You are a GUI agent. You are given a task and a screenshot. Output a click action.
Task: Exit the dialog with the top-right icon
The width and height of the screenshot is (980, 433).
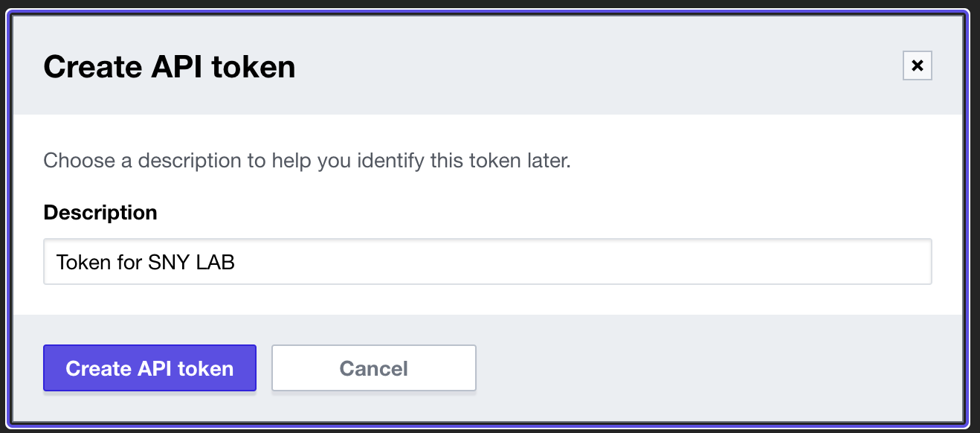pyautogui.click(x=917, y=65)
